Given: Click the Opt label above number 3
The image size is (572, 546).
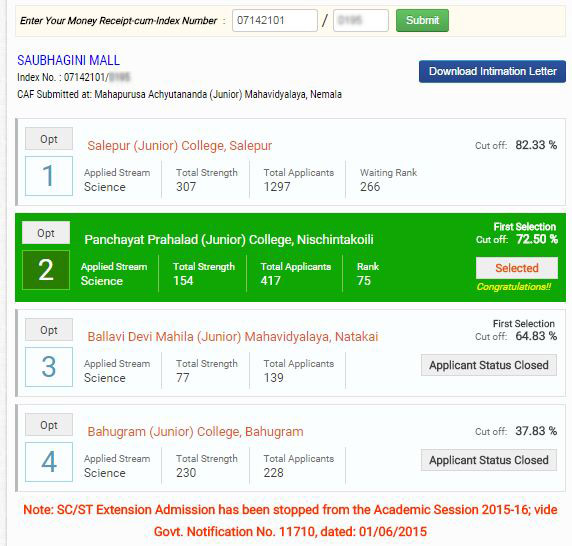Looking at the screenshot, I should tap(49, 330).
